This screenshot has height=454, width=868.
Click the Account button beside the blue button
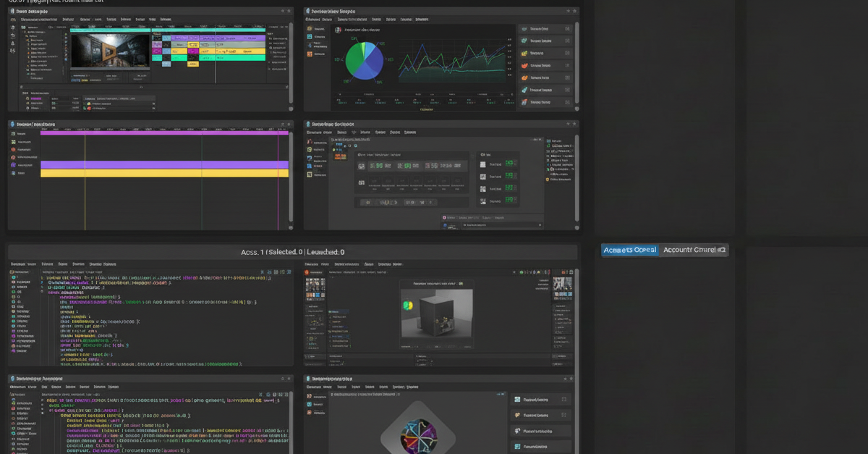[694, 250]
